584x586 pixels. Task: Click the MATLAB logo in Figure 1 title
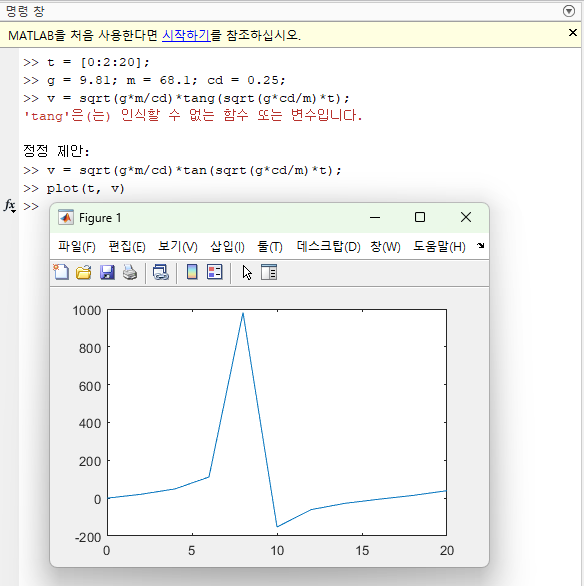(66, 218)
